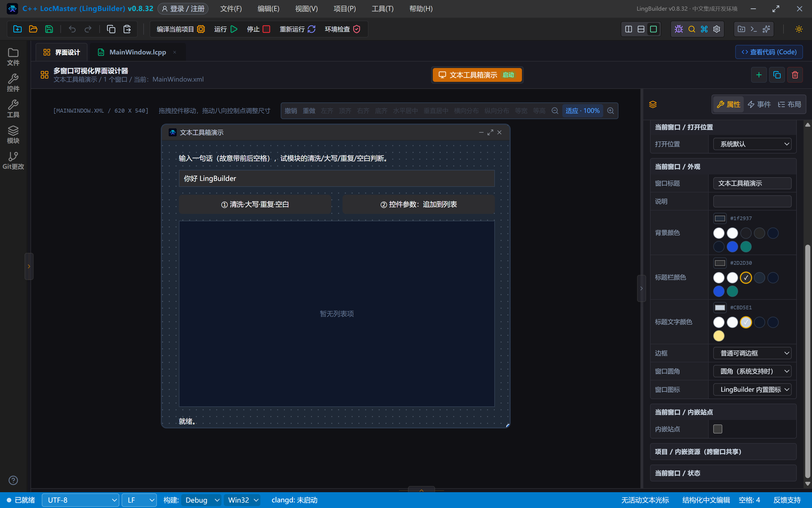
Task: Click 登录 / 注册 button
Action: [183, 9]
